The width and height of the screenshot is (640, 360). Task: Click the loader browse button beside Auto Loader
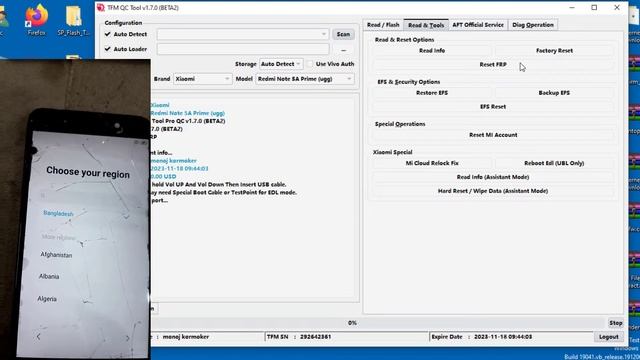tap(343, 49)
